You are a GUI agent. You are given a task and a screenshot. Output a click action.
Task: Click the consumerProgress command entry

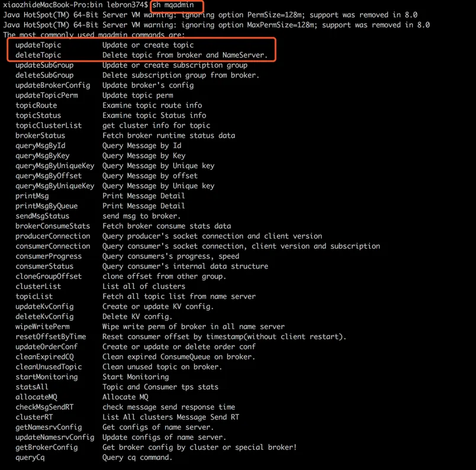[x=49, y=256]
